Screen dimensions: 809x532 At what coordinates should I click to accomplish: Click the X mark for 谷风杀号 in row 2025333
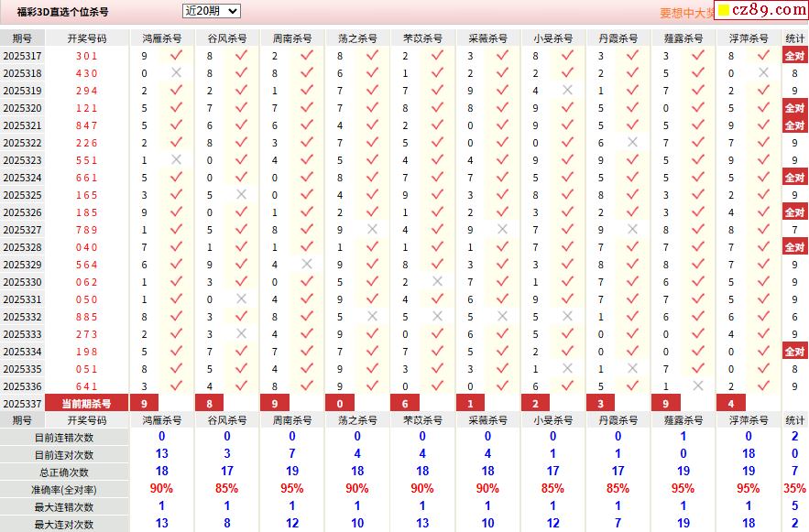242,333
